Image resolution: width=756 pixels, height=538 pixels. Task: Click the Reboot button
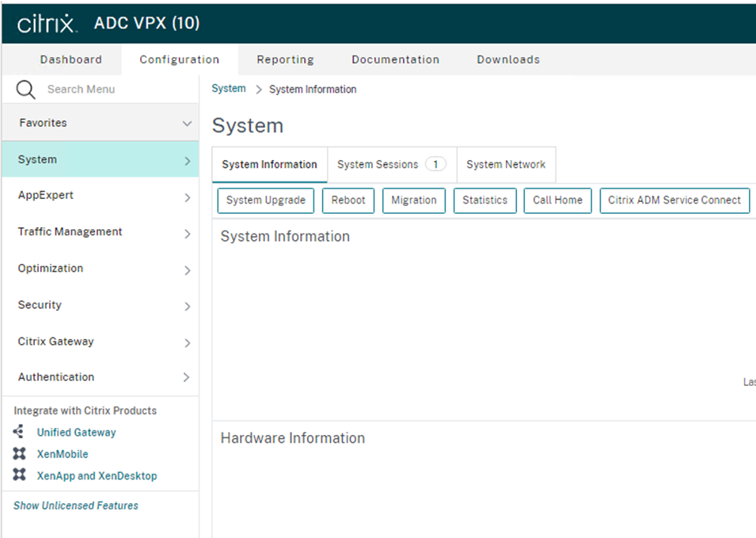tap(348, 200)
